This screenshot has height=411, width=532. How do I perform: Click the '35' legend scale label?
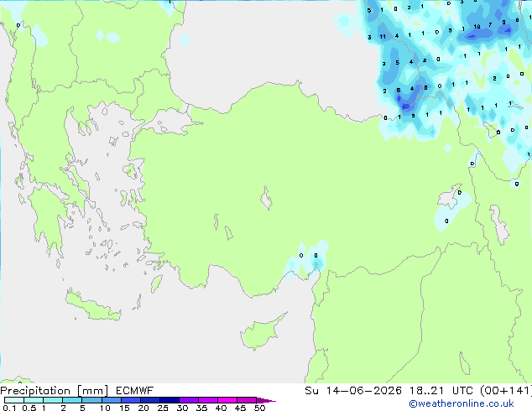point(201,408)
